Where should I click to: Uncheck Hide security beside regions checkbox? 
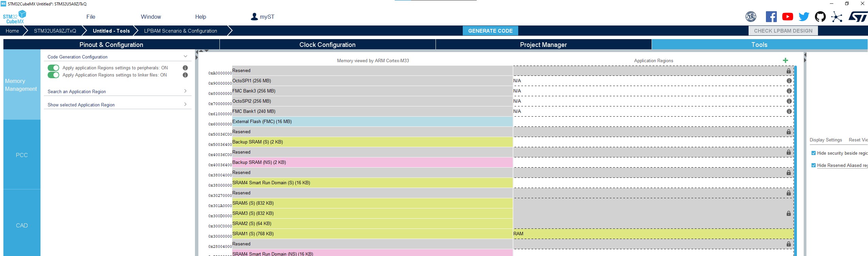(813, 153)
